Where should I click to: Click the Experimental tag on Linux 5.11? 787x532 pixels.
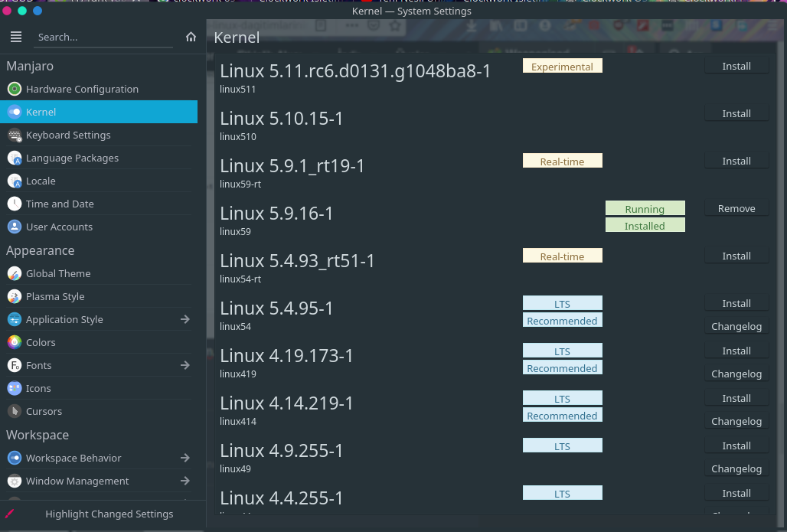[x=562, y=67]
